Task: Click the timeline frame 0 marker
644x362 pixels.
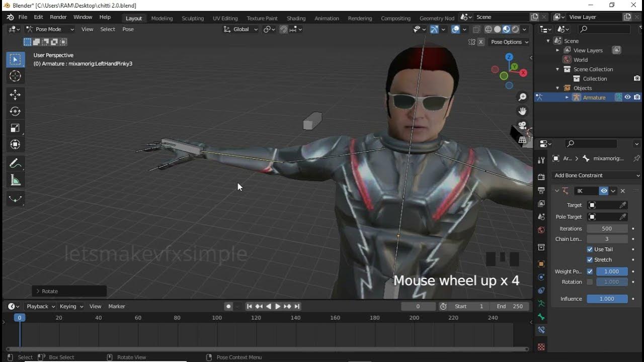Action: point(20,318)
